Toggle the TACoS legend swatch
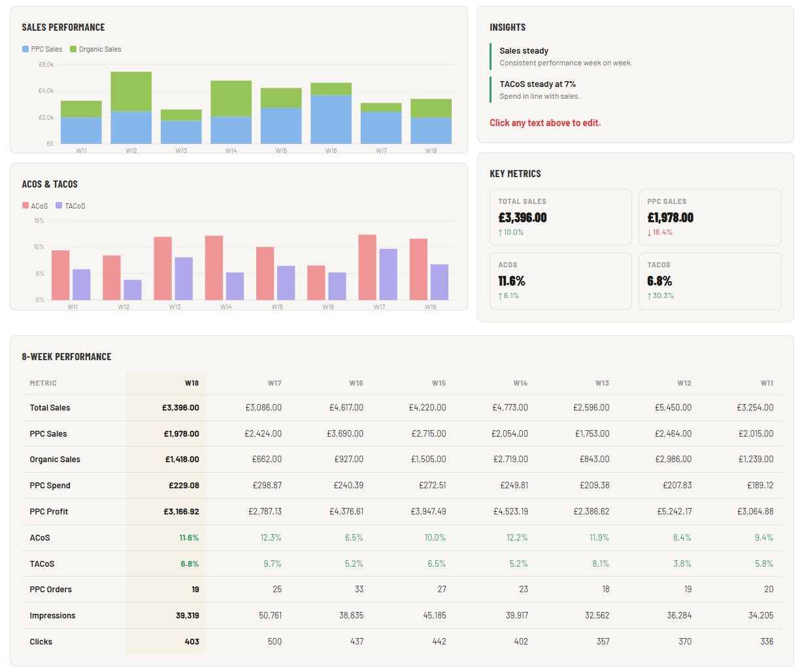Screen dimensions: 800x672 pyautogui.click(x=59, y=206)
